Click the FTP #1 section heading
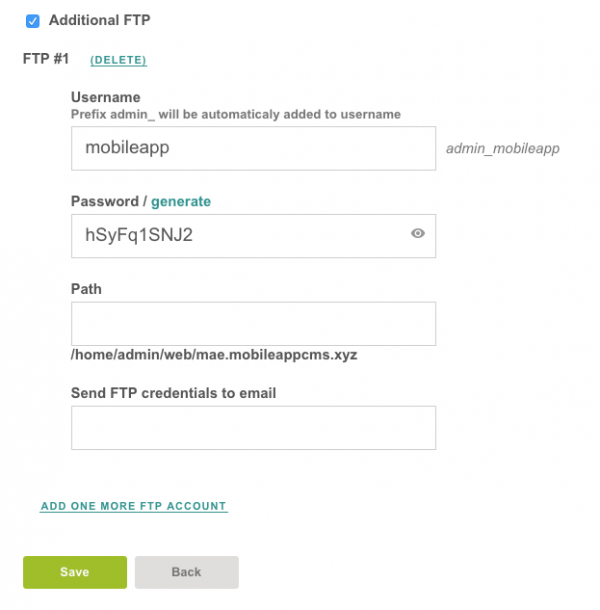This screenshot has width=600, height=610. point(46,59)
